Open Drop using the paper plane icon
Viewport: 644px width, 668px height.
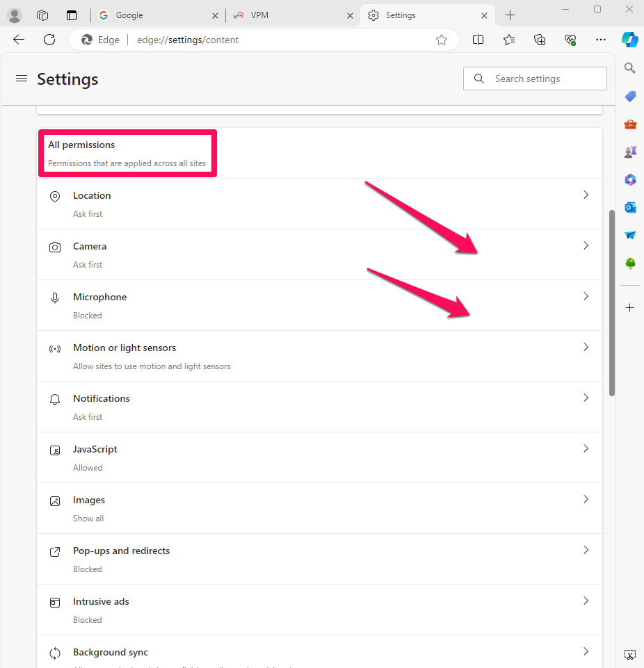pos(629,235)
